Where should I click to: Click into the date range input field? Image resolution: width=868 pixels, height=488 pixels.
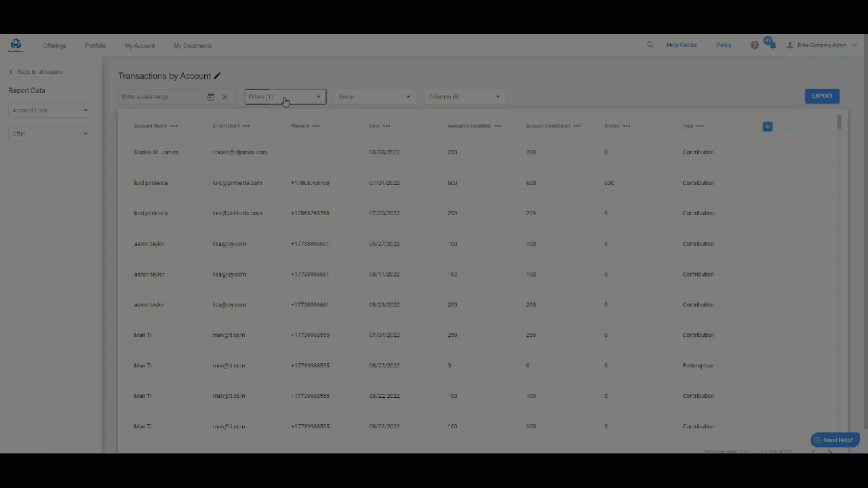click(x=161, y=97)
